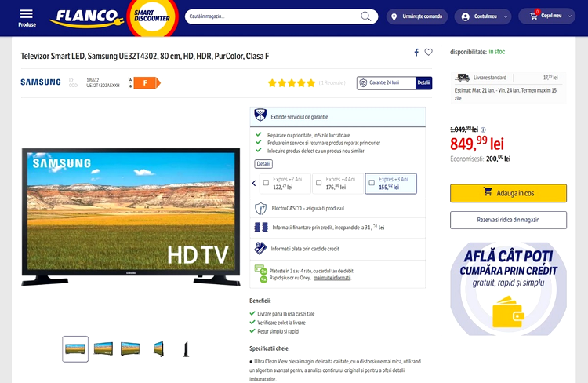
Task: Open the Smart Discounter badge
Action: 152,17
